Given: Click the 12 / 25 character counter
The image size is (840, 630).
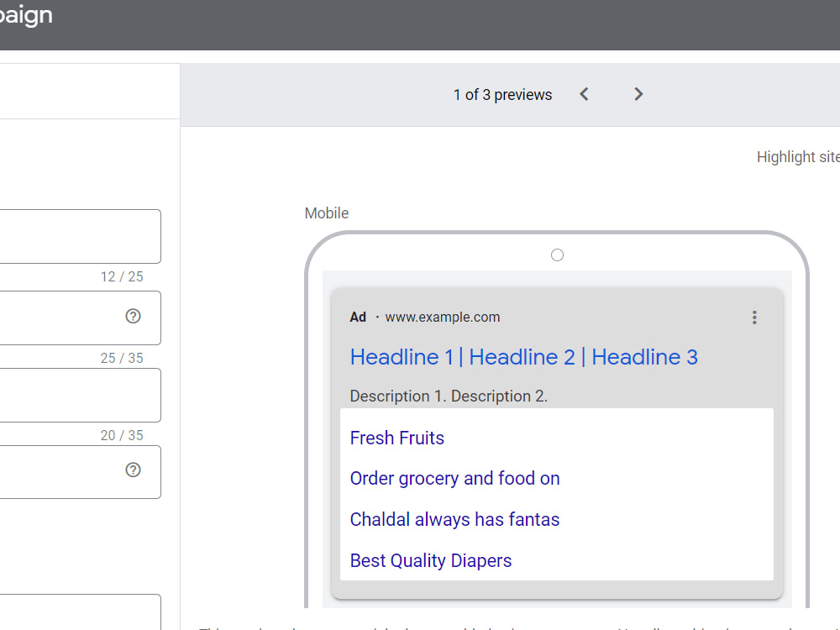Looking at the screenshot, I should click(122, 276).
